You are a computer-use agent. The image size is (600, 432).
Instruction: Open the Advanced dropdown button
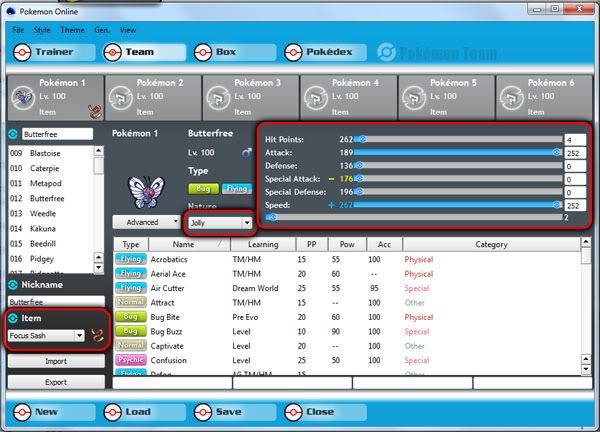(146, 222)
